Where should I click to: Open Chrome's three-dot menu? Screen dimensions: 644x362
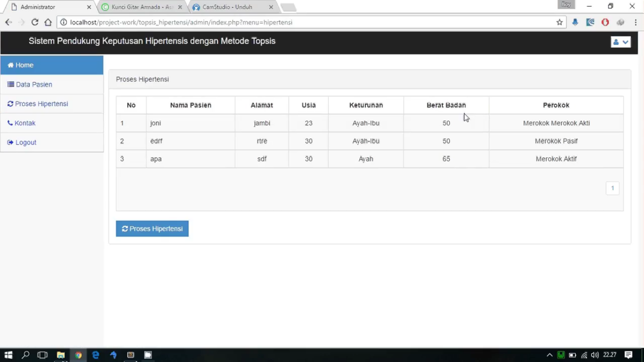tap(636, 22)
